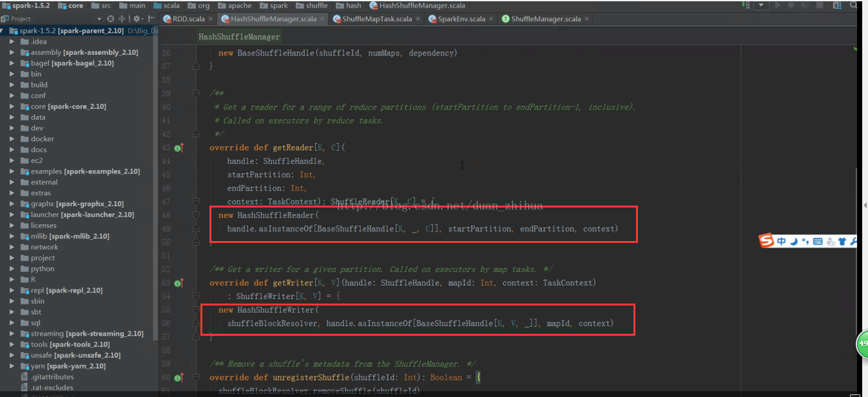Toggle moon half-width icon on IME bar
This screenshot has width=868, height=397.
pos(794,242)
